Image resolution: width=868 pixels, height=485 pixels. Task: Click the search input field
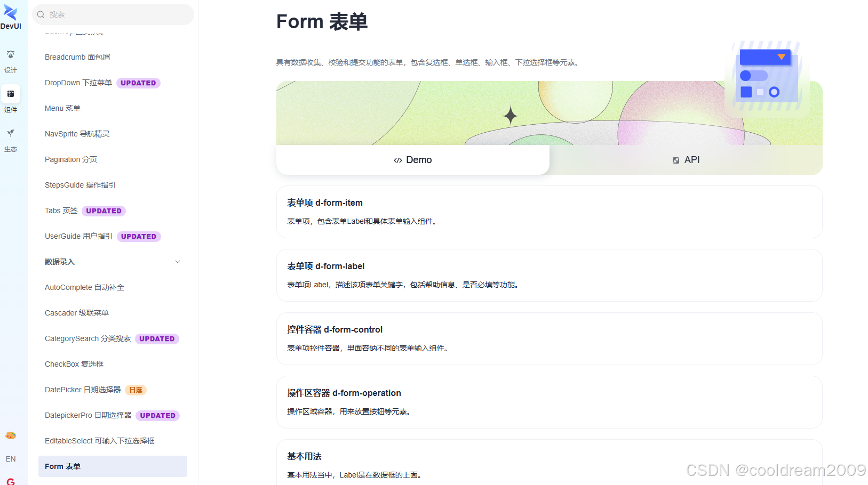(113, 14)
